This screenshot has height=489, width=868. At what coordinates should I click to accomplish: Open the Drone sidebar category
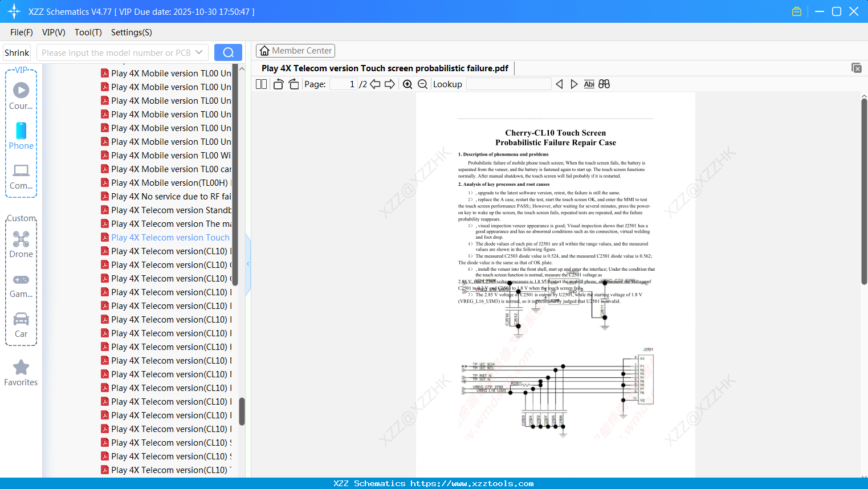[21, 244]
